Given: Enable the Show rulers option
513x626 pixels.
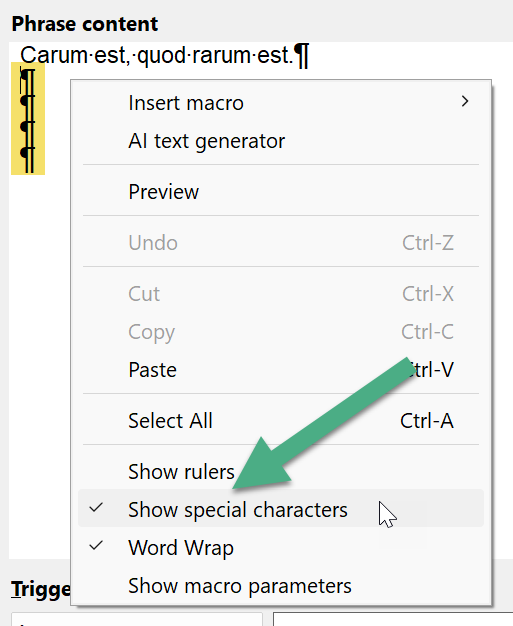Looking at the screenshot, I should (x=281, y=471).
